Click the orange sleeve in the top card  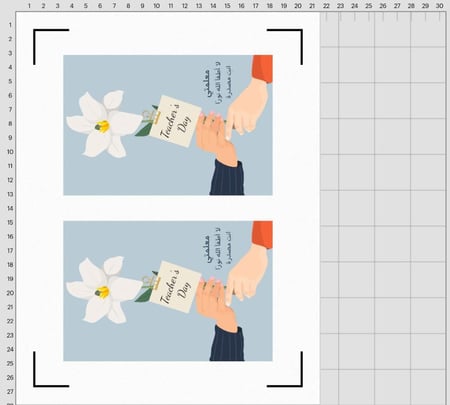(262, 68)
